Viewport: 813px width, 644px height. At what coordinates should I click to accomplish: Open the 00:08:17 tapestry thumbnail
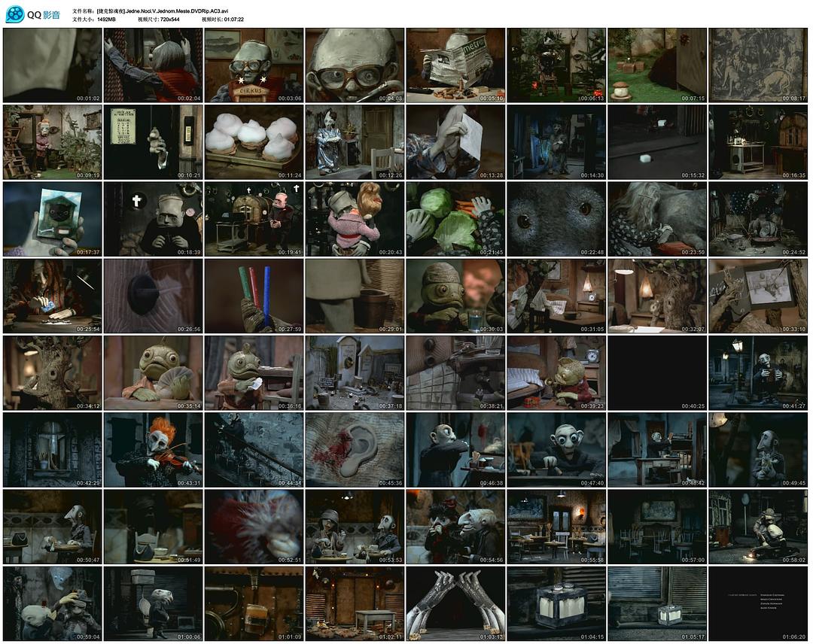758,65
